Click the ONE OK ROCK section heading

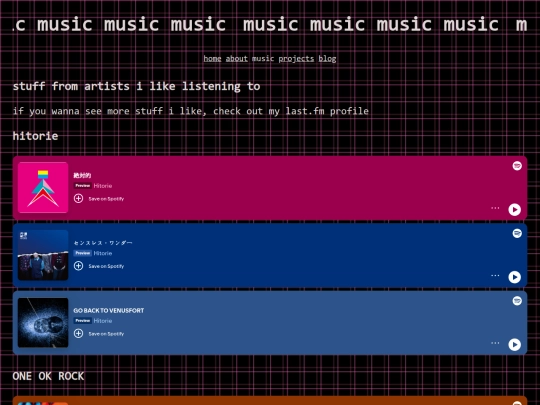48,376
